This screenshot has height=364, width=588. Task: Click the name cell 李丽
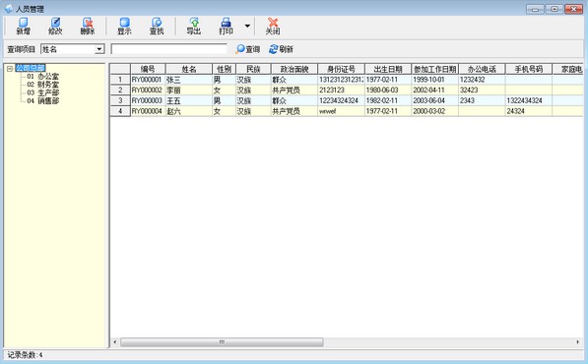click(x=189, y=90)
